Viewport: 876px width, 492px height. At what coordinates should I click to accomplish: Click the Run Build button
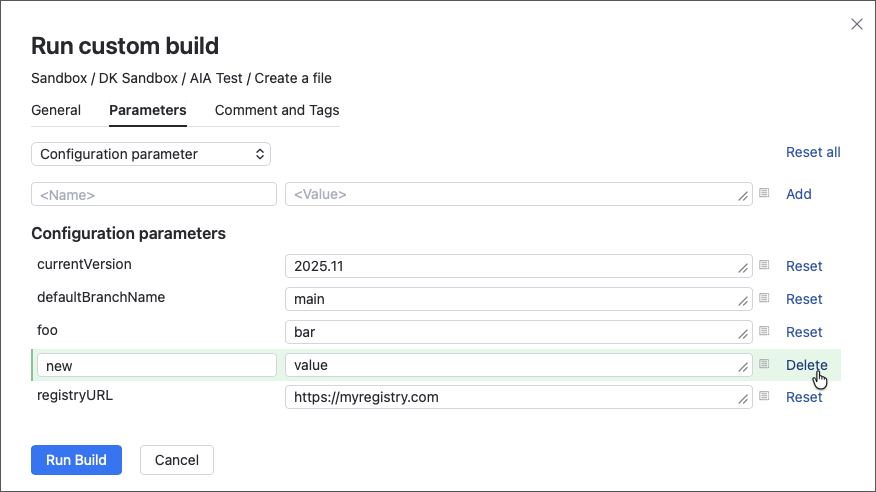click(77, 460)
